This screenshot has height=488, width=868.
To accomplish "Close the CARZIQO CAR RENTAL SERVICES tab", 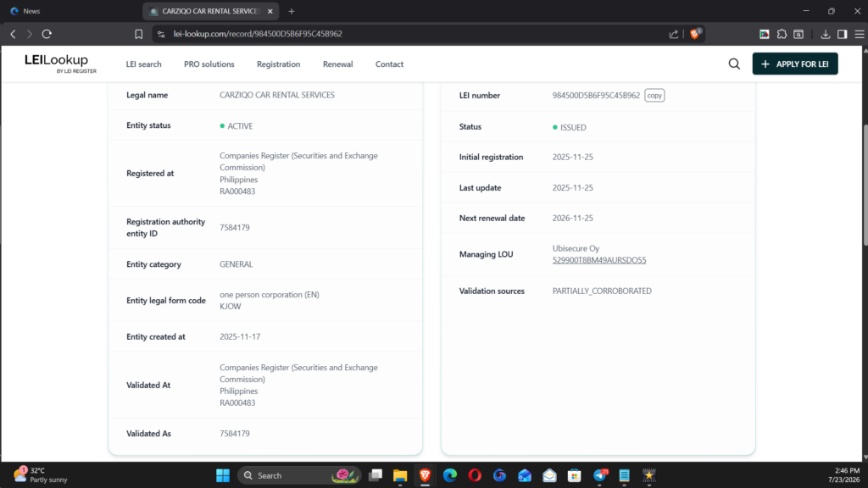I will coord(270,11).
